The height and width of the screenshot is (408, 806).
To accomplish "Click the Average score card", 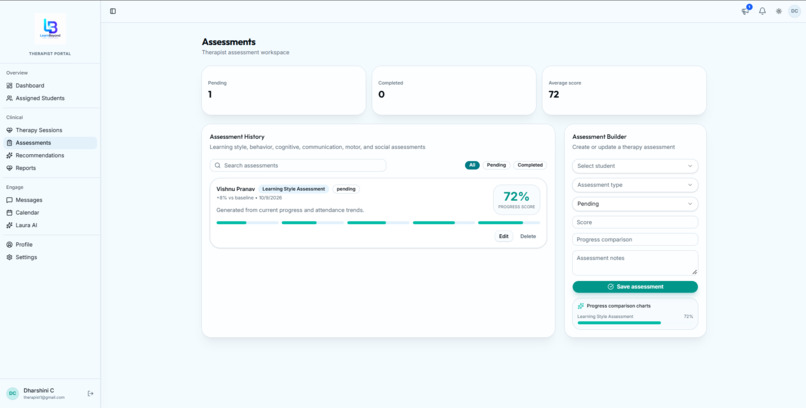I will 624,90.
